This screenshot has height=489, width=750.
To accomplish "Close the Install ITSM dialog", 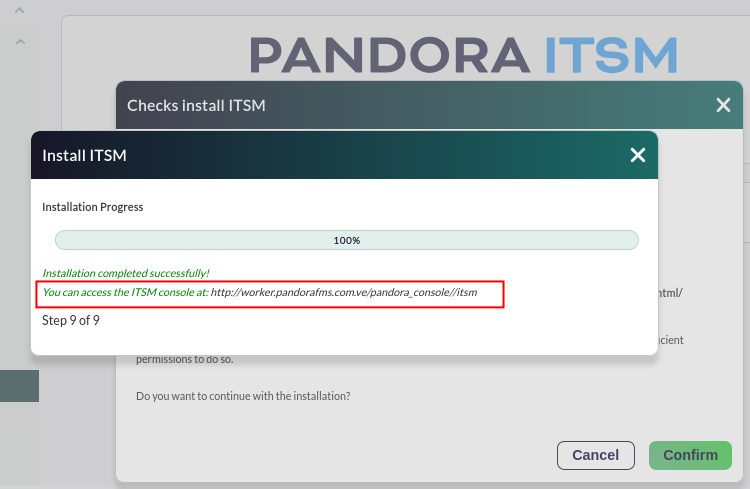I will [x=638, y=155].
